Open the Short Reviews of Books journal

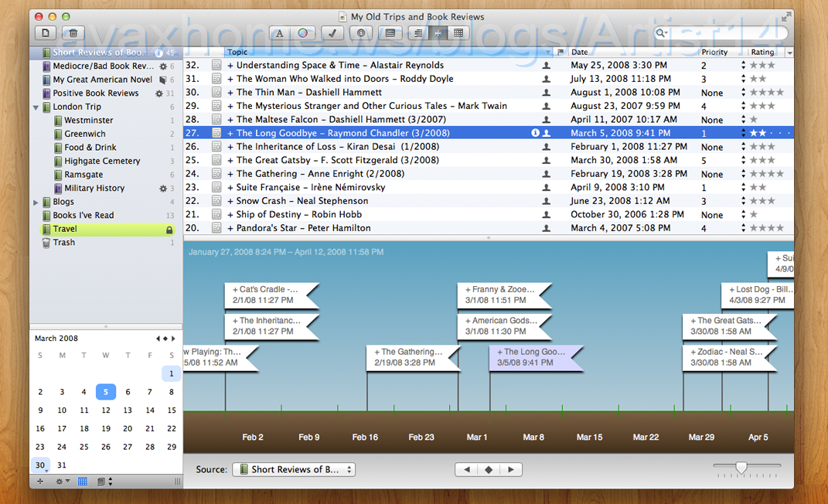(x=107, y=53)
